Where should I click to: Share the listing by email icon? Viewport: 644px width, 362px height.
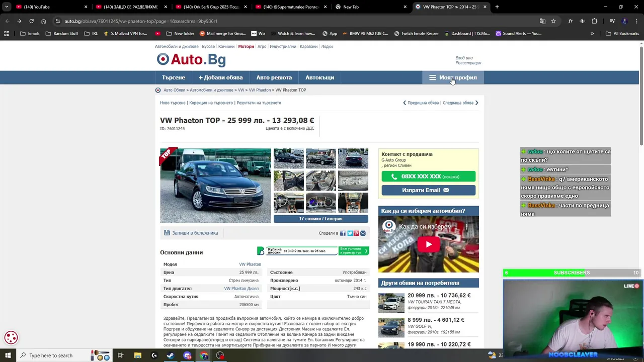[363, 233]
